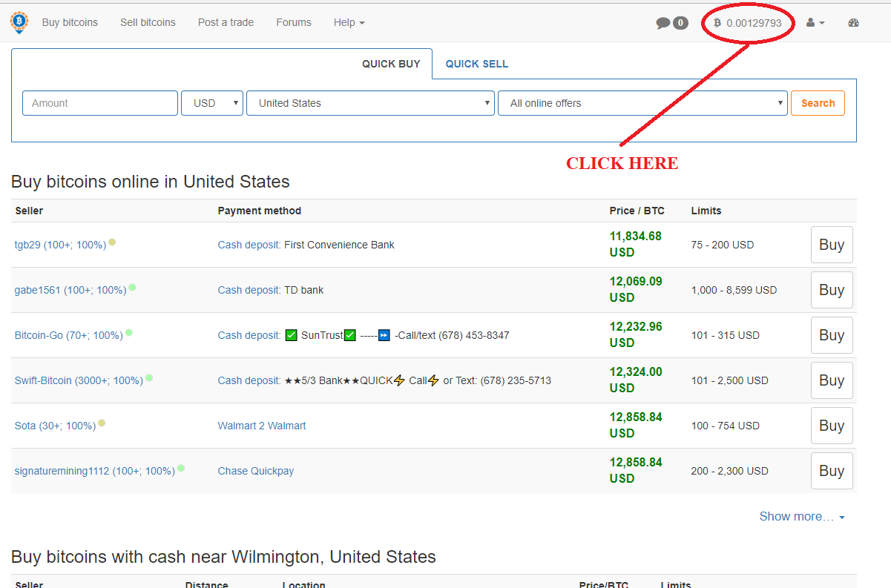This screenshot has height=588, width=891.
Task: Open the USD currency dropdown
Action: [212, 103]
